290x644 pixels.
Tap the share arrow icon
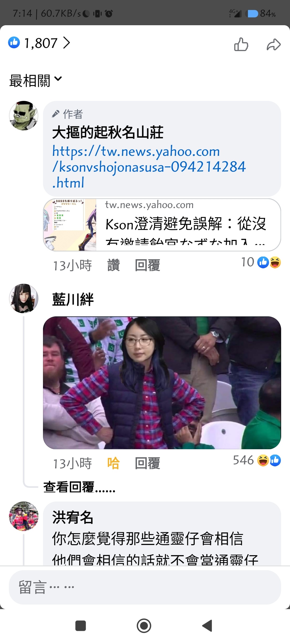[274, 45]
